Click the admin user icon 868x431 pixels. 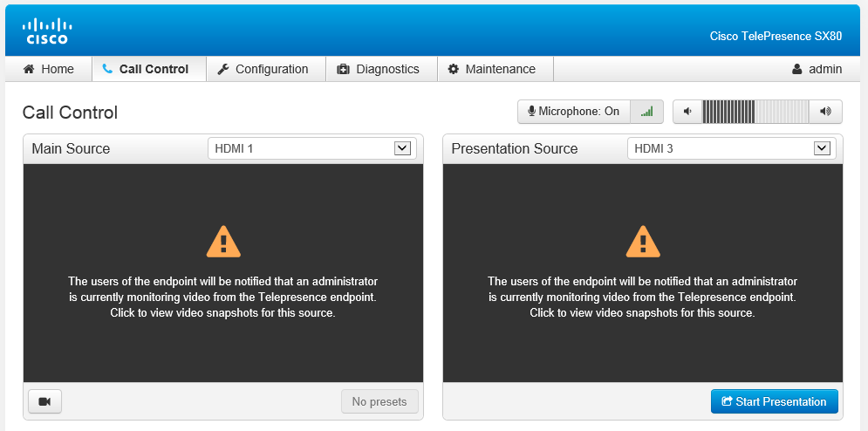point(796,69)
